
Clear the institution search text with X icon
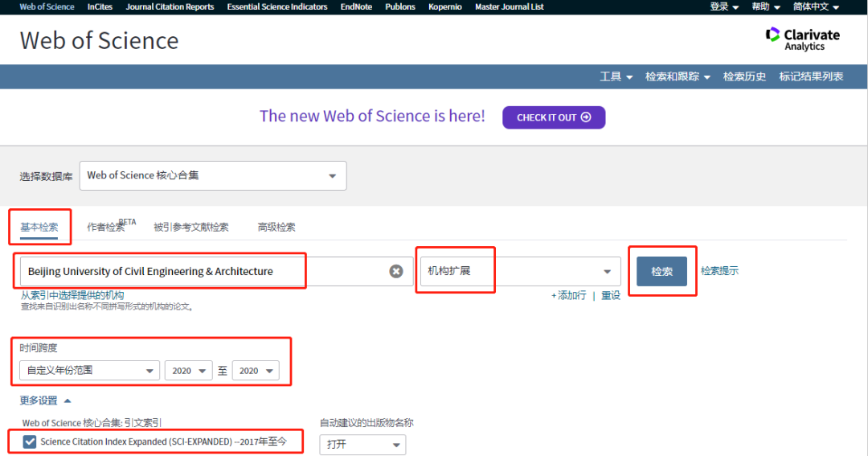point(395,271)
